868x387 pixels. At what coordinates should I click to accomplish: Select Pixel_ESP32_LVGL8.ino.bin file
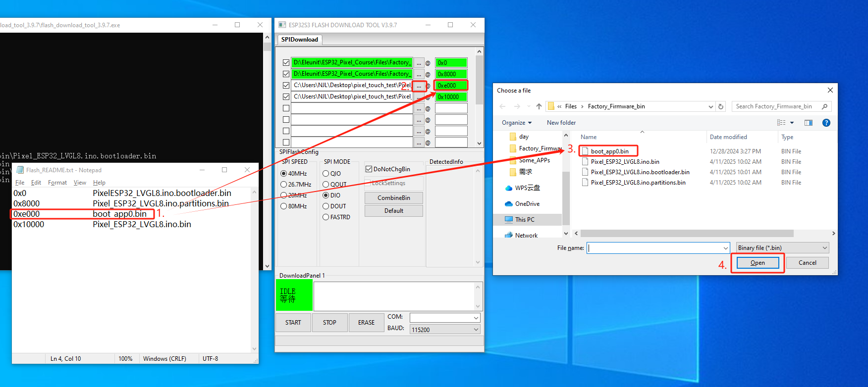pyautogui.click(x=625, y=162)
